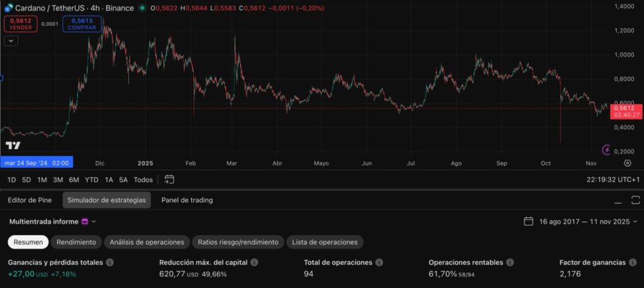
Task: Click the Cardano / TetherUS symbol title
Action: click(50, 8)
